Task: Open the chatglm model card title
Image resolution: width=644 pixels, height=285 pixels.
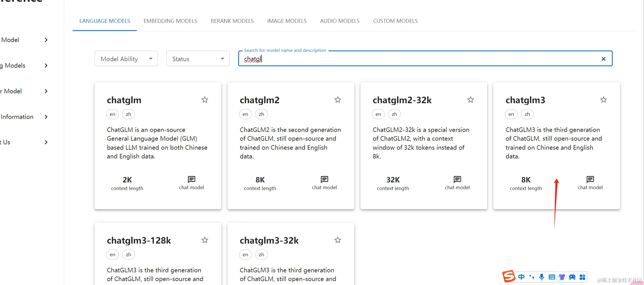Action: 124,100
